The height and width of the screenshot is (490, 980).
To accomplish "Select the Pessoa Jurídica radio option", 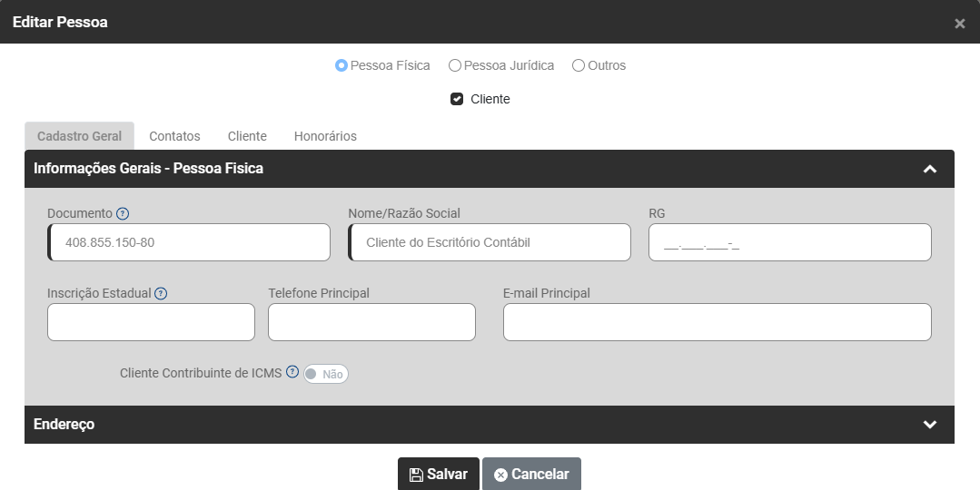I will pyautogui.click(x=455, y=65).
